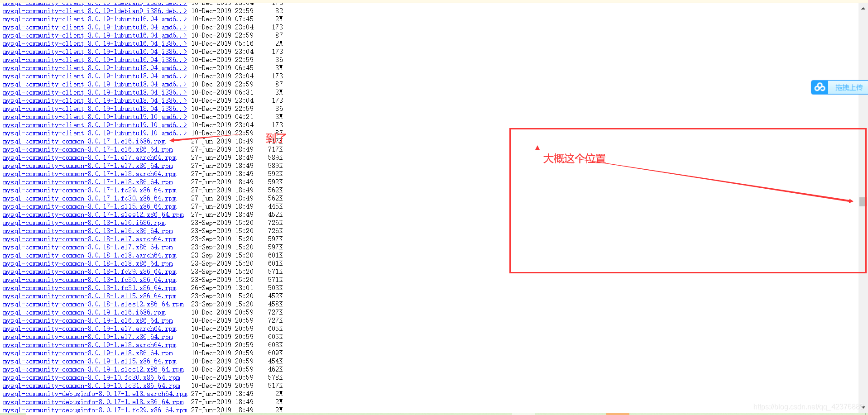Click the 462K file size text
Screen dimensions: 868x415
(x=275, y=369)
